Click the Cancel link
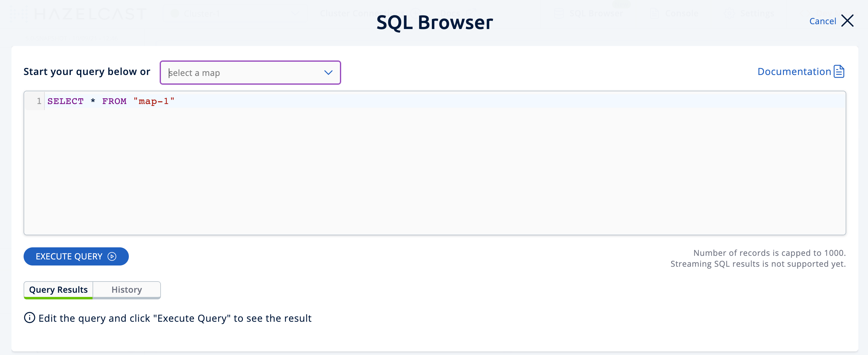 click(823, 21)
